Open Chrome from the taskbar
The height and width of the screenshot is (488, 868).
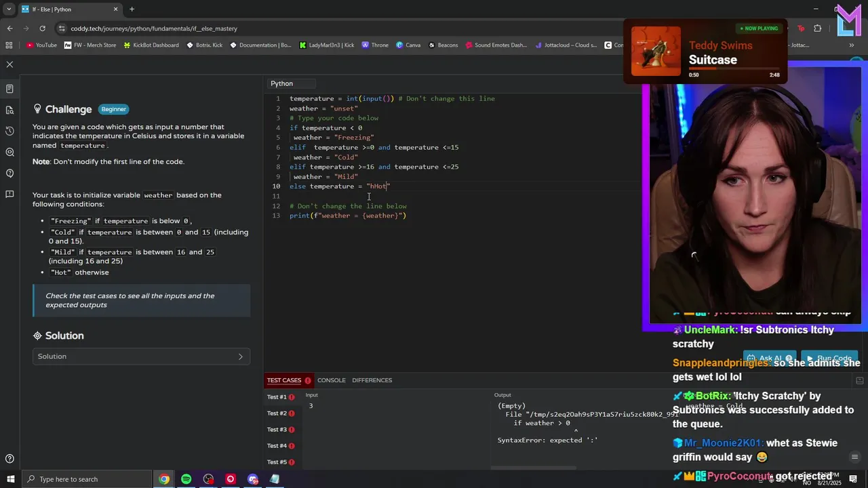click(164, 479)
